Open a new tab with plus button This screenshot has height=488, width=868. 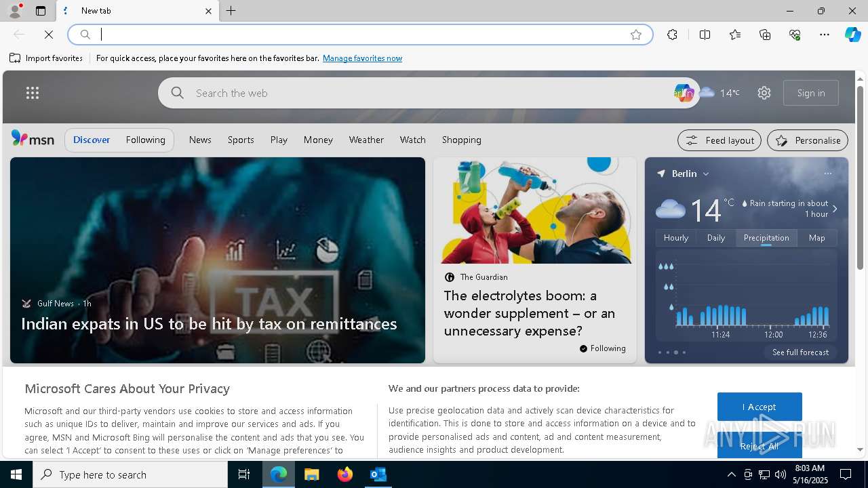231,11
